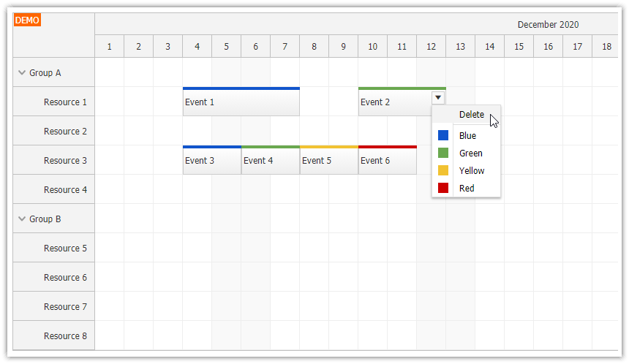Click the orange DEMO badge
629x364 pixels.
click(27, 20)
